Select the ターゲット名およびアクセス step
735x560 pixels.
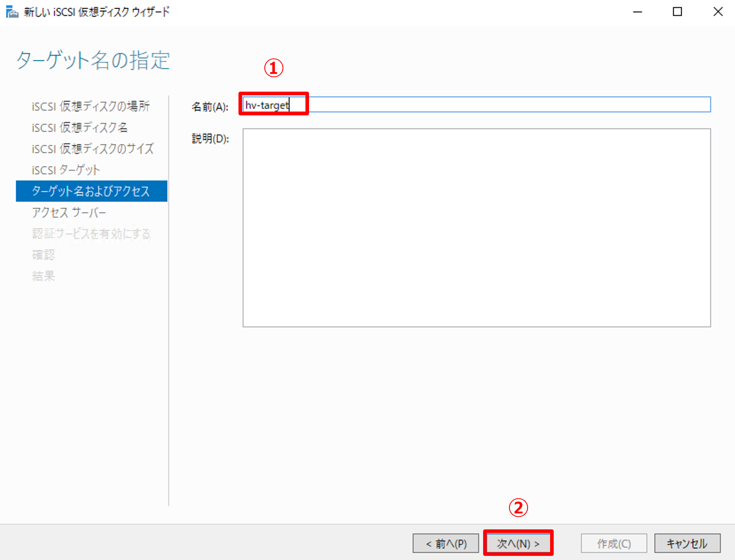click(91, 191)
